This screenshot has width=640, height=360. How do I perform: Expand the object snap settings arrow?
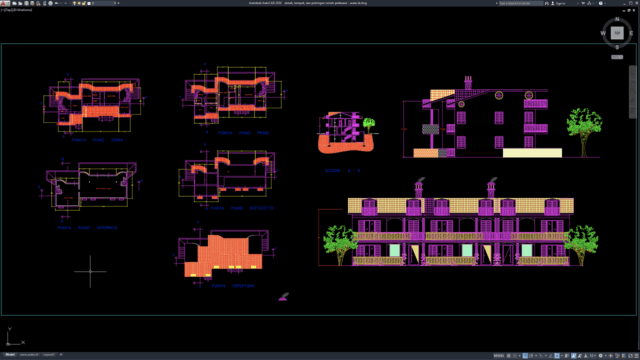point(562,356)
